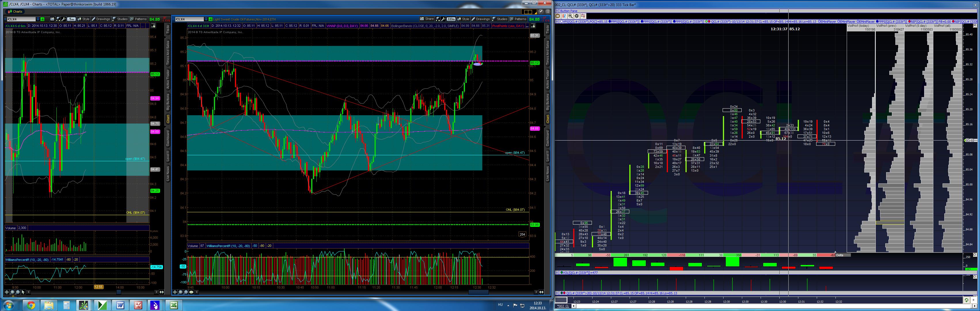Open 333tk timeframe selector in right chart
980x311 pixels.
(451, 19)
